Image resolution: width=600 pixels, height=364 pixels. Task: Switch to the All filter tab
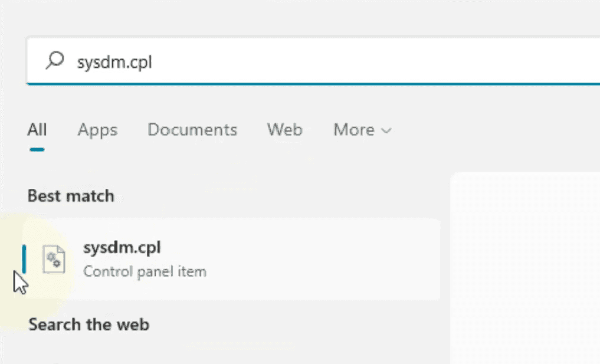[37, 130]
